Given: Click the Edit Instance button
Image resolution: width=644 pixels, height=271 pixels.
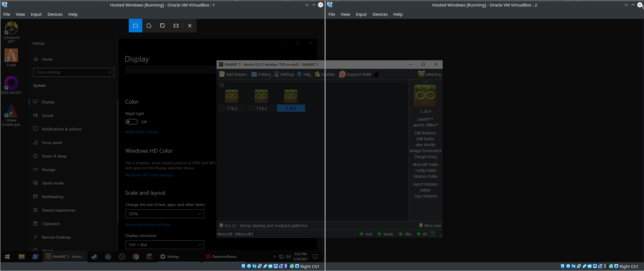Looking at the screenshot, I should pyautogui.click(x=425, y=133).
